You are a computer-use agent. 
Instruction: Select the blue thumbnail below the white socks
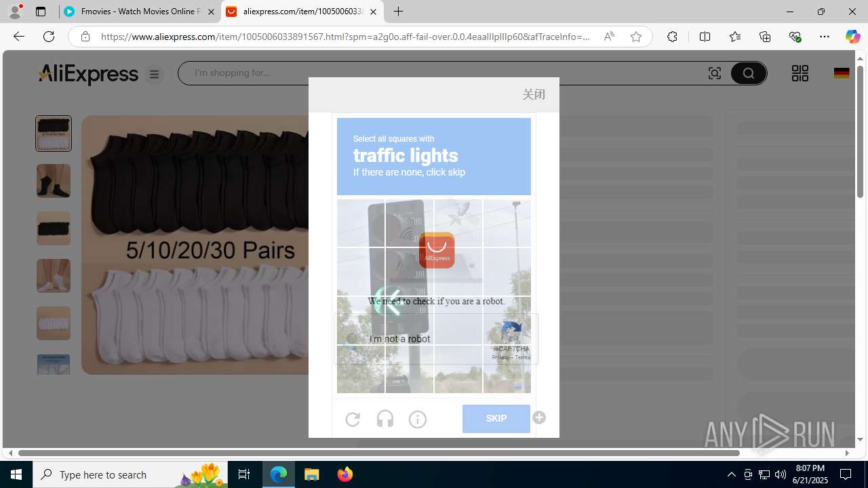point(54,364)
